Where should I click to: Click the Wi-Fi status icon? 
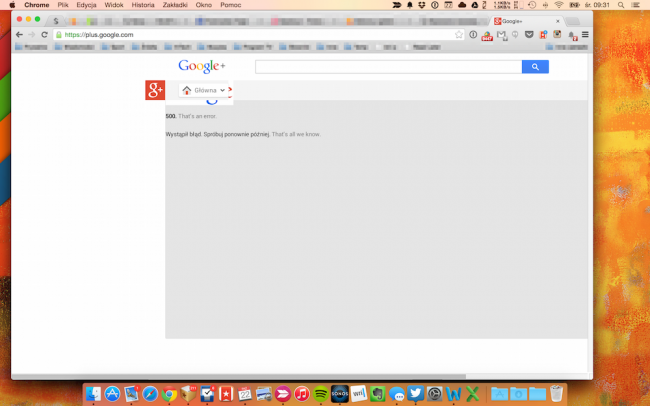coord(559,5)
